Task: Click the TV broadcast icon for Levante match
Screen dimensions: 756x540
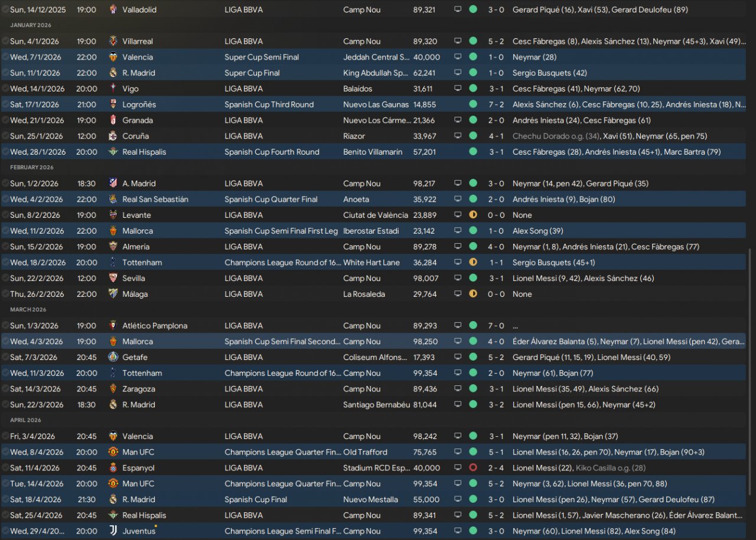Action: (x=458, y=215)
